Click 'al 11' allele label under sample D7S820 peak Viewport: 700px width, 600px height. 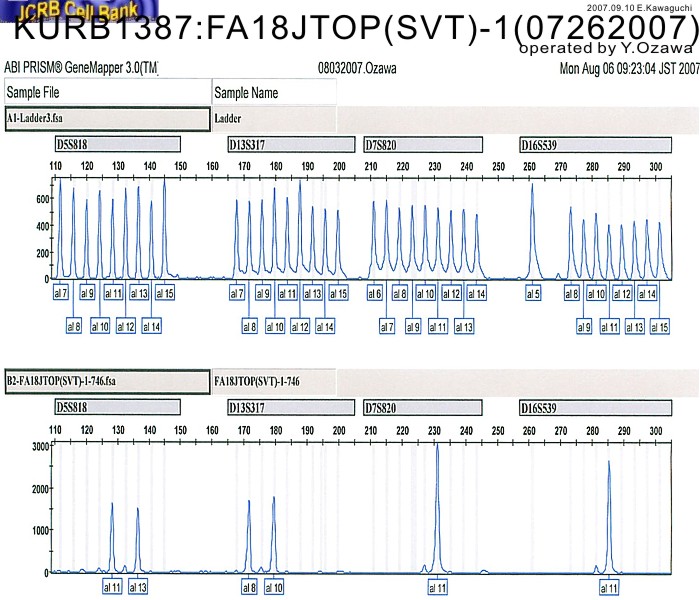click(x=437, y=587)
